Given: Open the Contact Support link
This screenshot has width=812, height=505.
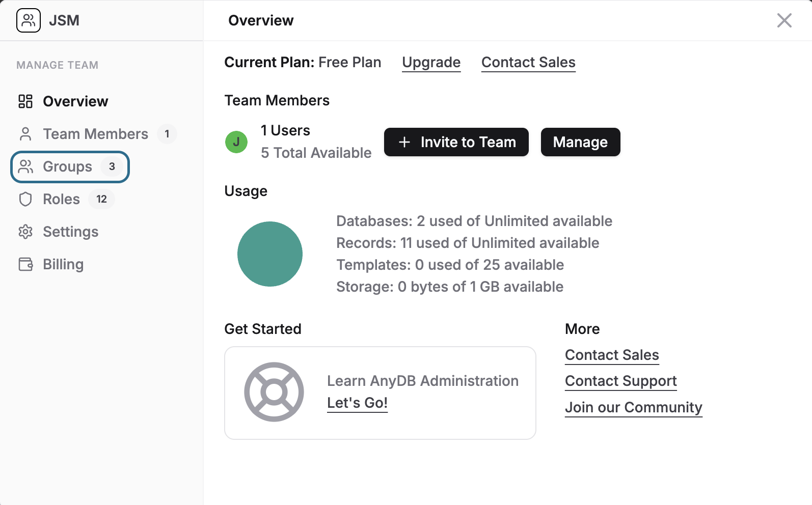Looking at the screenshot, I should (x=621, y=381).
